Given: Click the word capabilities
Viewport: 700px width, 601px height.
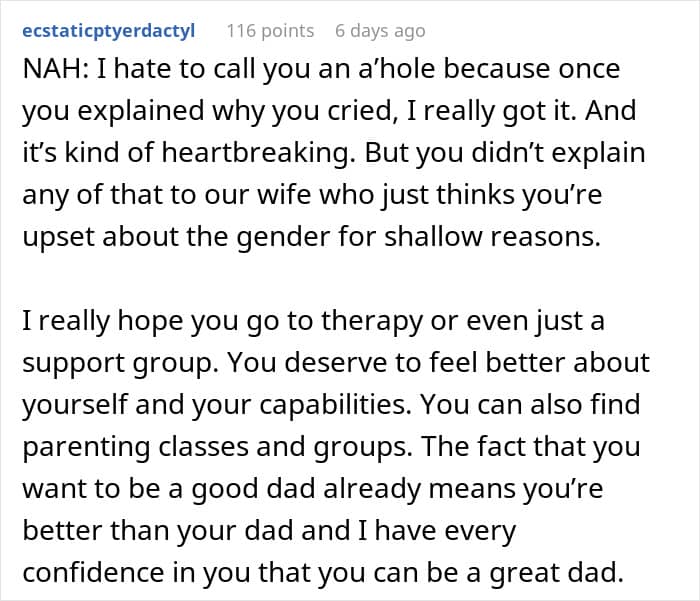Looking at the screenshot, I should (335, 405).
